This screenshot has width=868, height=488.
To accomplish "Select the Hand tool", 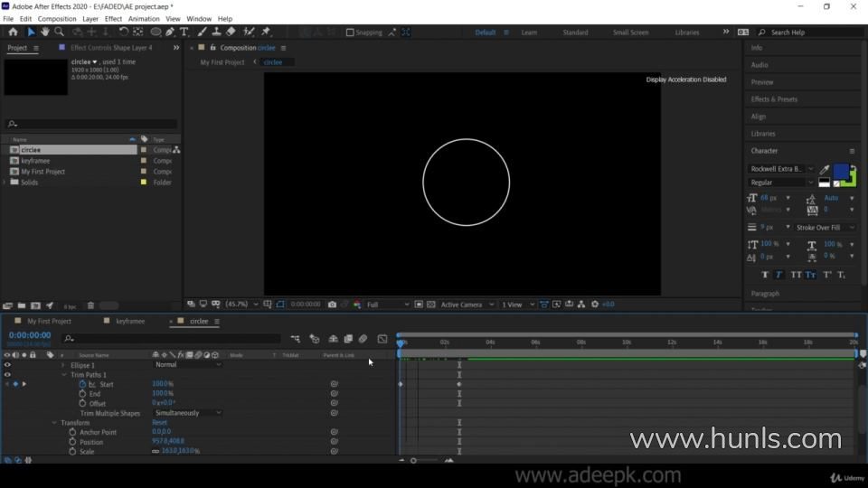I will click(x=44, y=32).
